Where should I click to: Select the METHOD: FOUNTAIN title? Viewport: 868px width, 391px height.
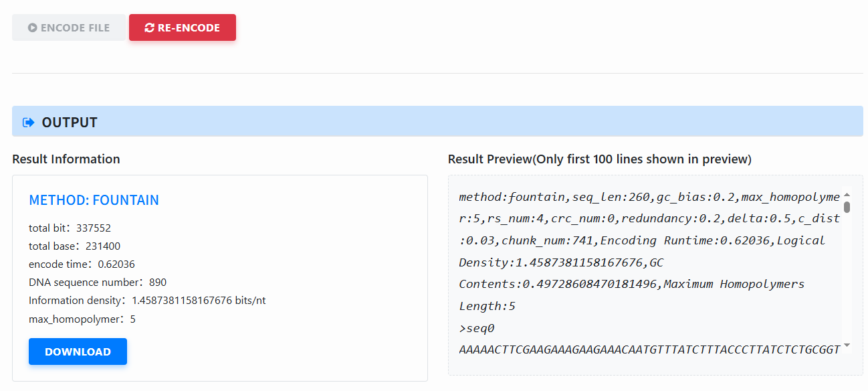tap(94, 200)
